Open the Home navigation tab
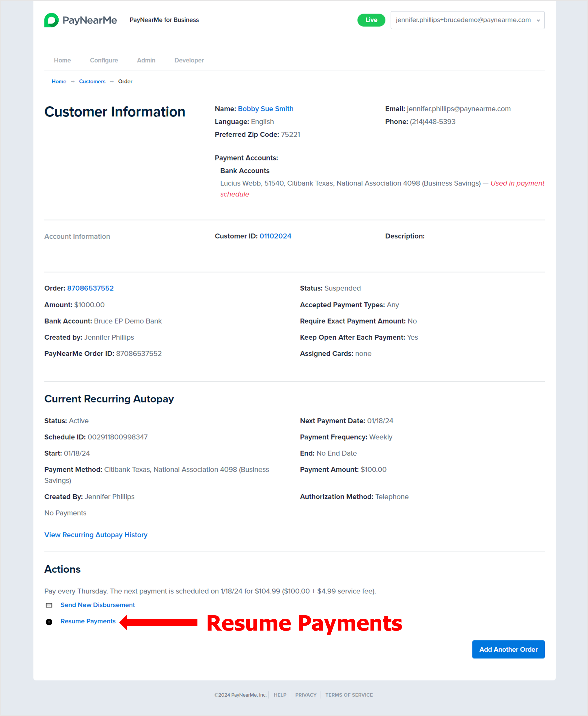The image size is (588, 716). click(x=62, y=60)
